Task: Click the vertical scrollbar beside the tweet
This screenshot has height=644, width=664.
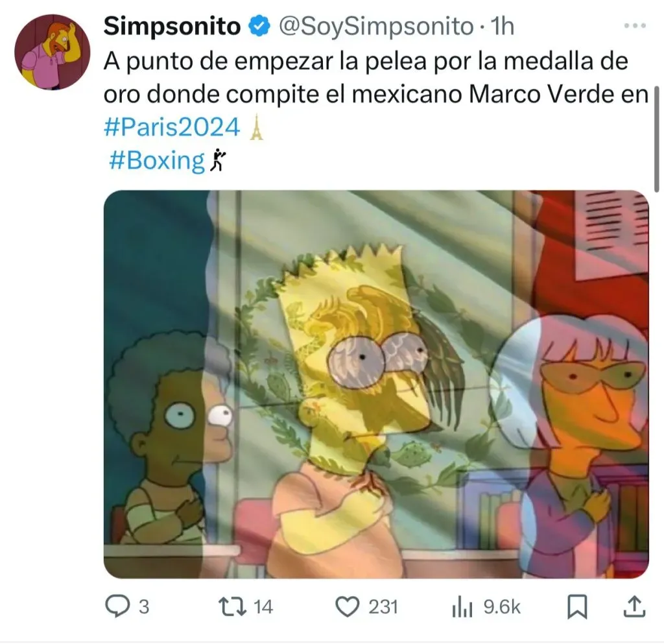Action: (x=656, y=139)
